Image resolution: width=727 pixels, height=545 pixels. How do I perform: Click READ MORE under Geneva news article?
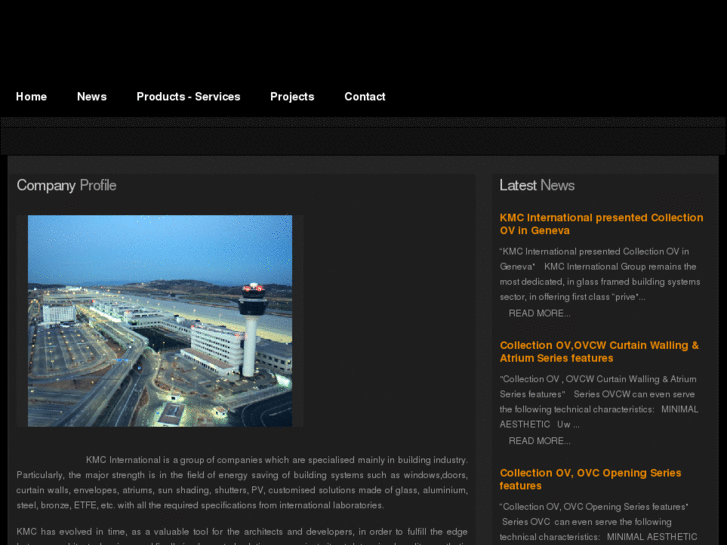[539, 314]
